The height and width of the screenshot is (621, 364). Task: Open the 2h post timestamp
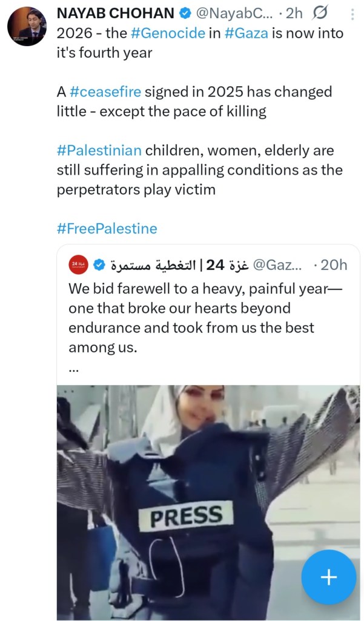click(x=294, y=12)
